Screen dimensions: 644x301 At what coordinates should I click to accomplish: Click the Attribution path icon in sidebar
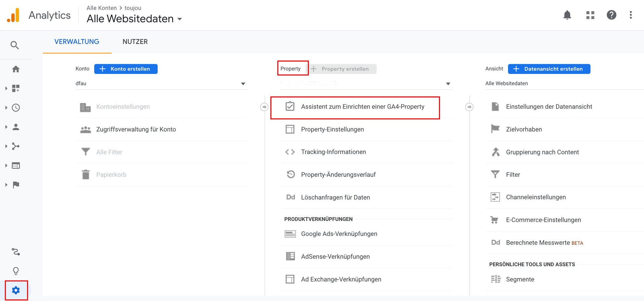coord(16,252)
